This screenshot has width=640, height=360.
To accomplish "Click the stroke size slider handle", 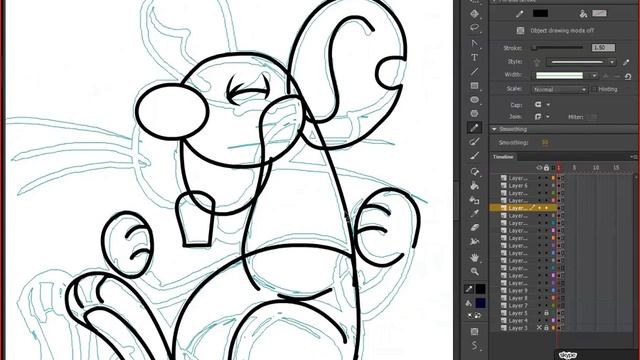I will (x=534, y=48).
